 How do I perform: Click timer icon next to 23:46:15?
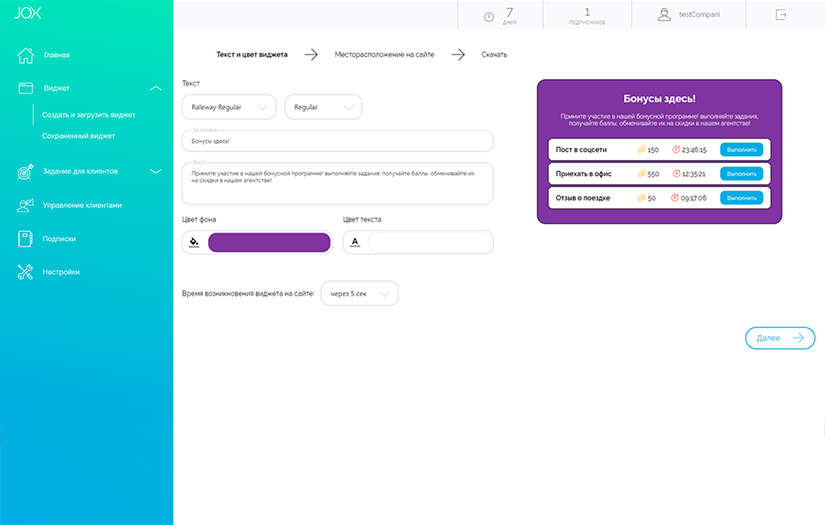tap(676, 149)
